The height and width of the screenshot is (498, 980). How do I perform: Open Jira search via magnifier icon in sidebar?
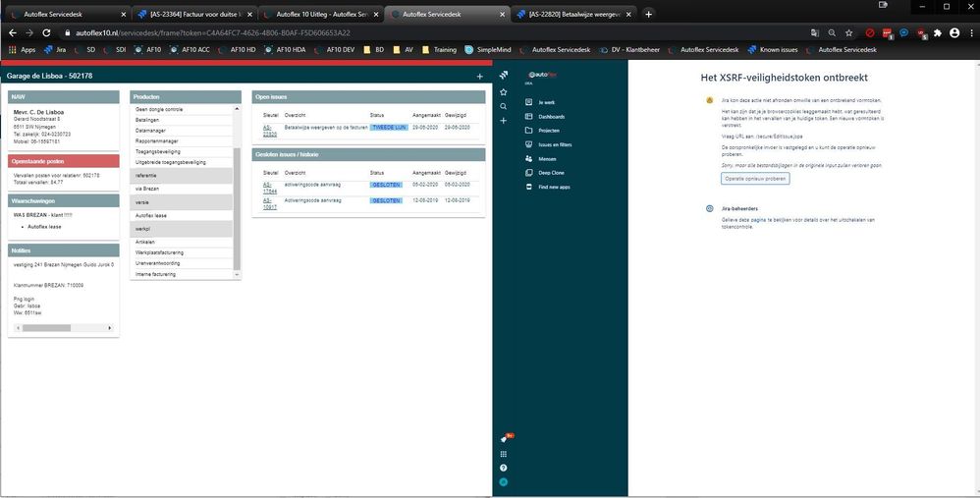tap(503, 106)
